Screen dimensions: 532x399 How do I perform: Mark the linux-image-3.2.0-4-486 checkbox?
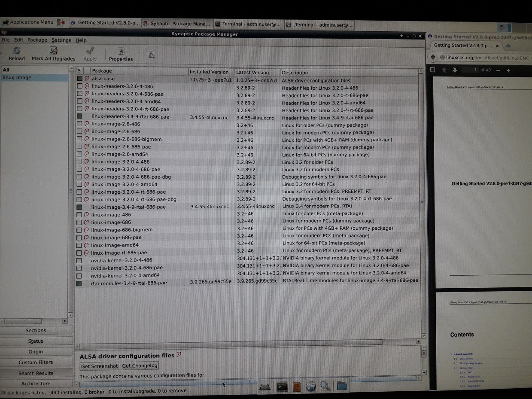pos(79,162)
